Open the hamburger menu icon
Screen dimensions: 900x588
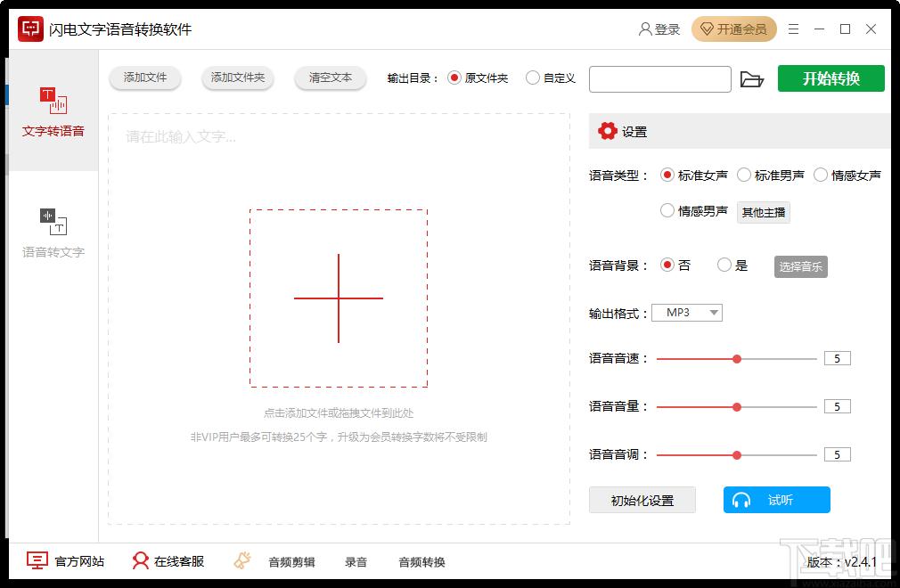793,29
